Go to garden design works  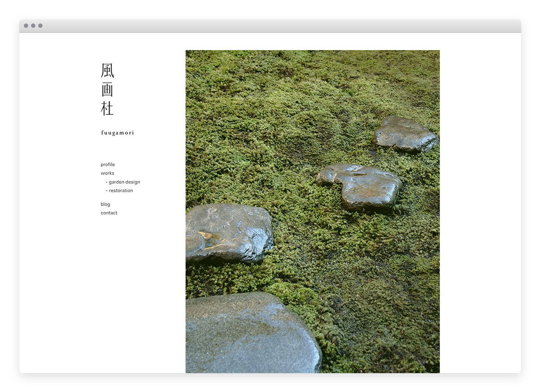[x=124, y=182]
